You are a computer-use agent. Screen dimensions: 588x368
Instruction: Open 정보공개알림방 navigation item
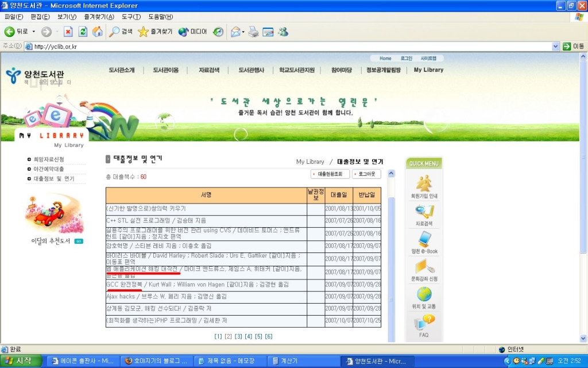(x=384, y=70)
